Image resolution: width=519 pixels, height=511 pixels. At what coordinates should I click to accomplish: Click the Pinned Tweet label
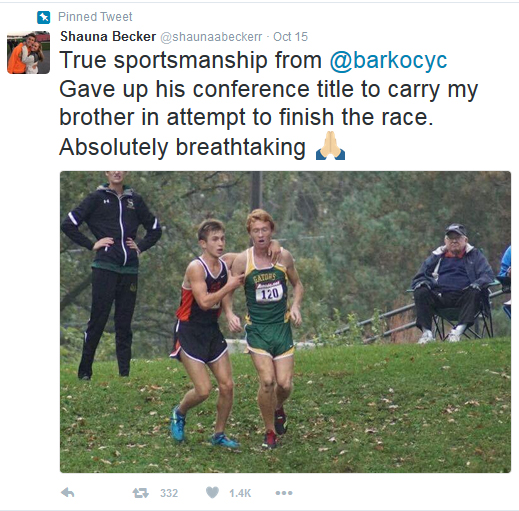click(95, 17)
